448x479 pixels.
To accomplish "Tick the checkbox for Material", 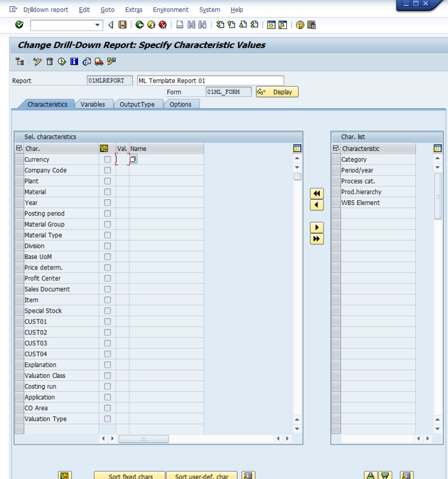I will (x=107, y=192).
